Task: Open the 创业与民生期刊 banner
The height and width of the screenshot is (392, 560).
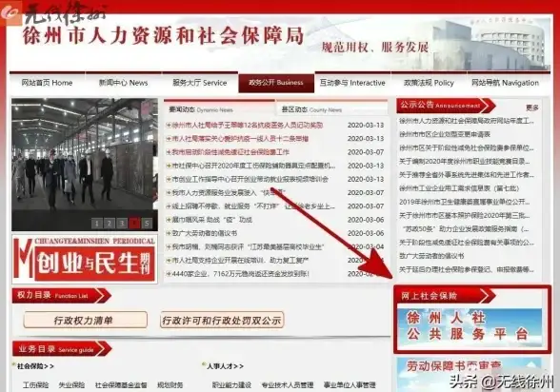Action: coord(84,260)
